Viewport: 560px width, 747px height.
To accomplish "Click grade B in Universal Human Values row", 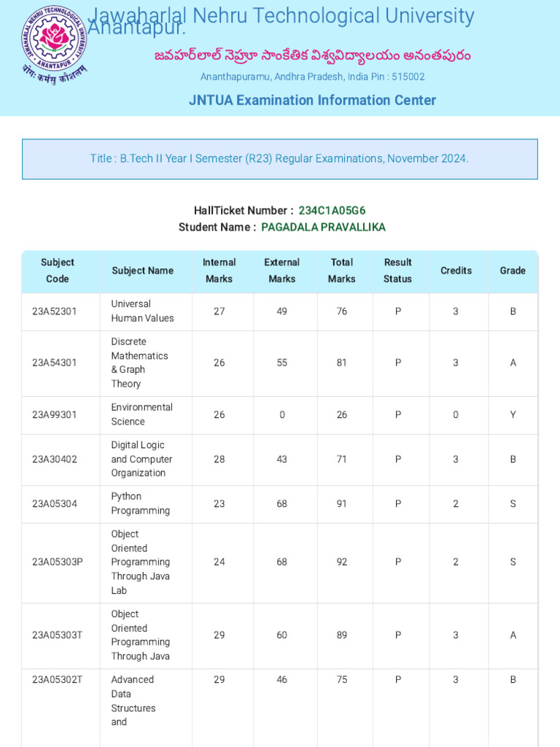I will [x=513, y=311].
